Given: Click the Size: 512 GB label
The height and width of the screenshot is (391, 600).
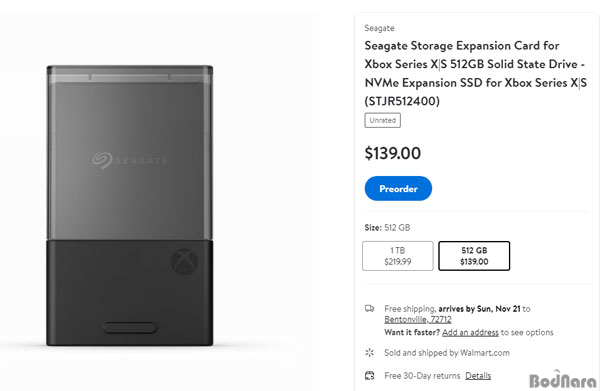Looking at the screenshot, I should [x=387, y=228].
